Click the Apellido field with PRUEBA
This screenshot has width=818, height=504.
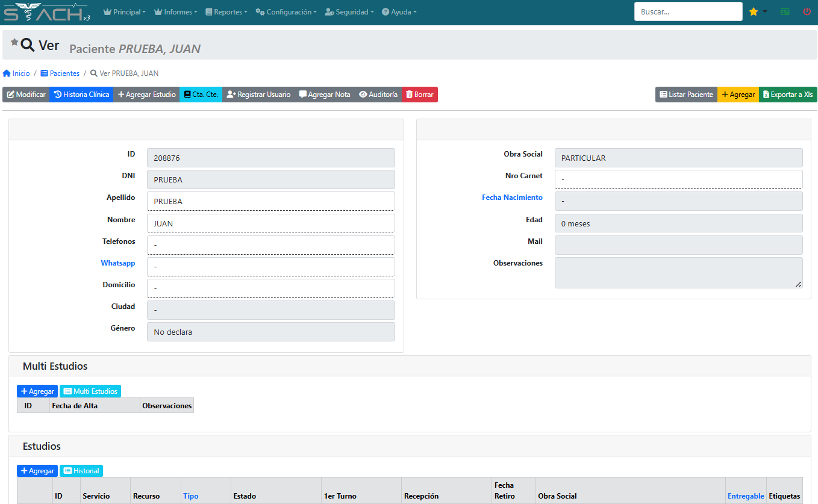tap(270, 201)
